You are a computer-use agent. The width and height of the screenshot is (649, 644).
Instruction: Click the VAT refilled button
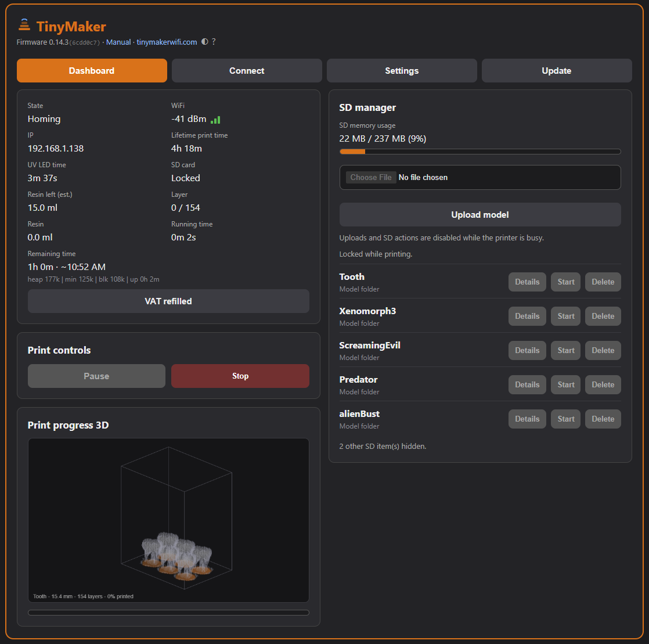click(168, 301)
